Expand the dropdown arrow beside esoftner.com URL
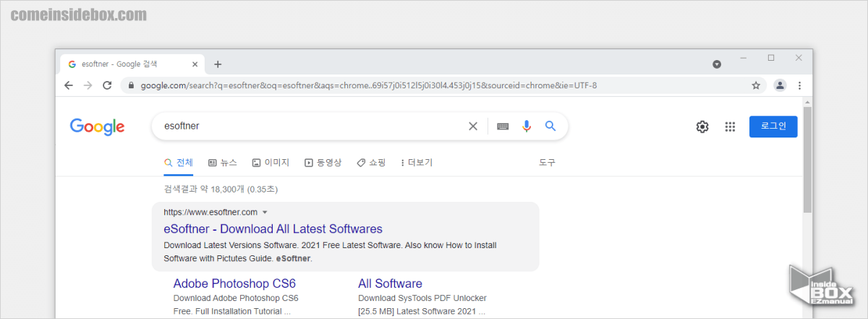Image resolution: width=868 pixels, height=319 pixels. coord(265,212)
